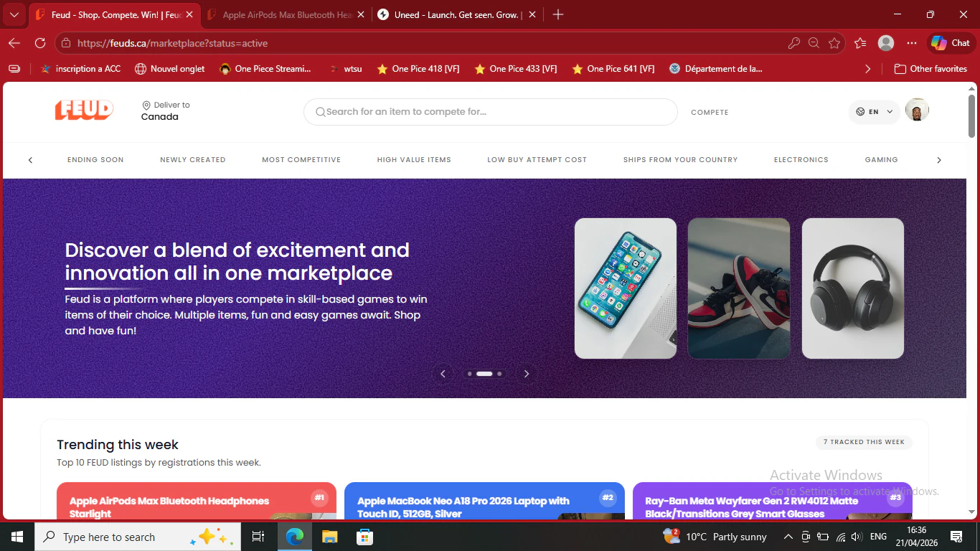Show the previous banner slide
Viewport: 980px width, 551px height.
tap(443, 374)
